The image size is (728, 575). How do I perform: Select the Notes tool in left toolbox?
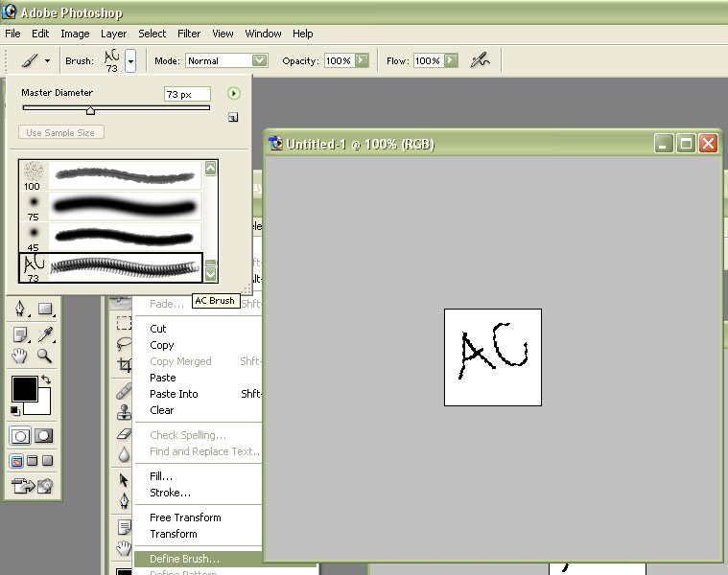[x=20, y=333]
